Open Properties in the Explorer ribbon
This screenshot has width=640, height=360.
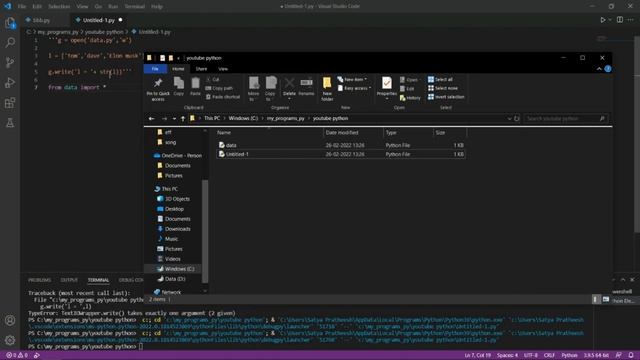click(x=387, y=87)
